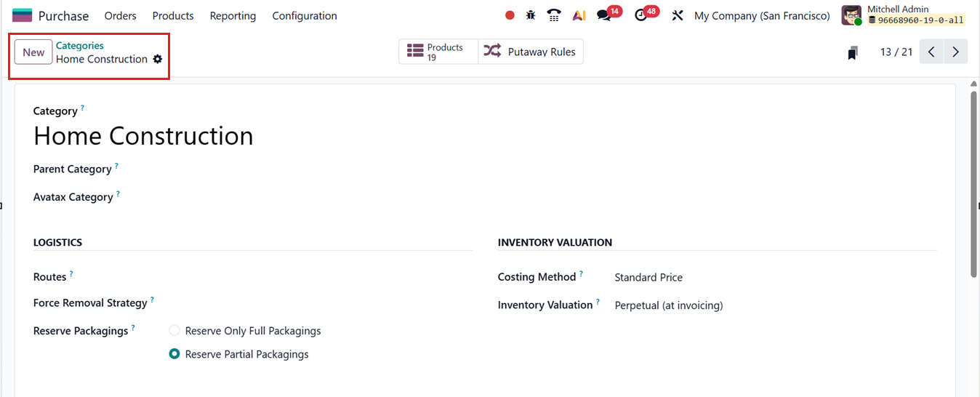The image size is (980, 397).
Task: Open the Purchase app home icon
Action: point(23,15)
